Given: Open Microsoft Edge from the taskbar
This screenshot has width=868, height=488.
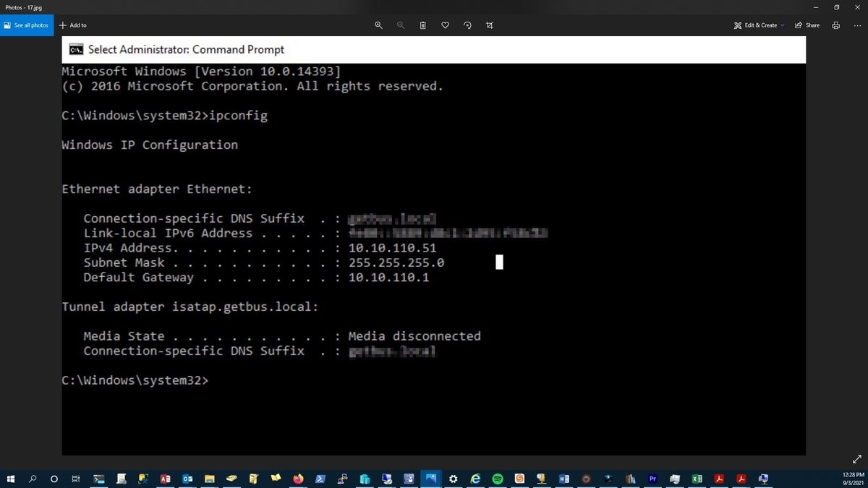Looking at the screenshot, I should coord(475,479).
